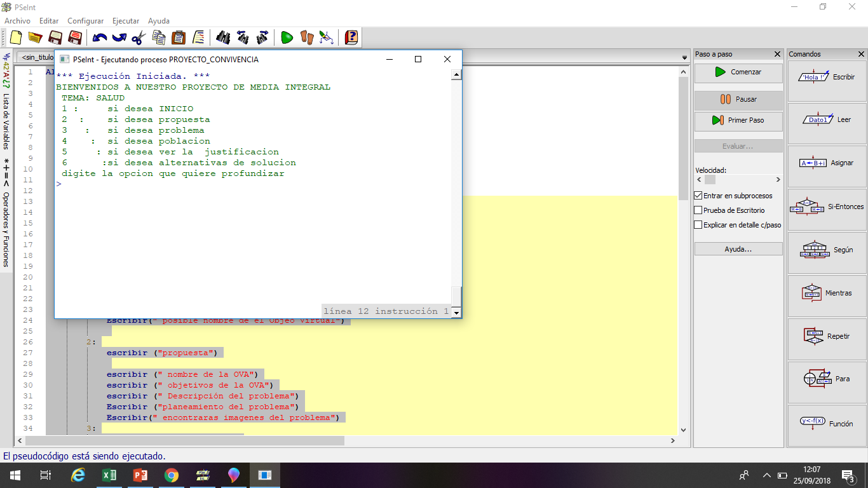
Task: Click the footprints step-by-step icon
Action: pos(307,37)
